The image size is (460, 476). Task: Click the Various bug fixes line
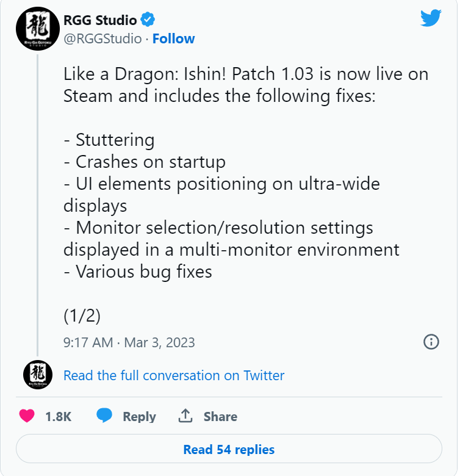point(138,272)
